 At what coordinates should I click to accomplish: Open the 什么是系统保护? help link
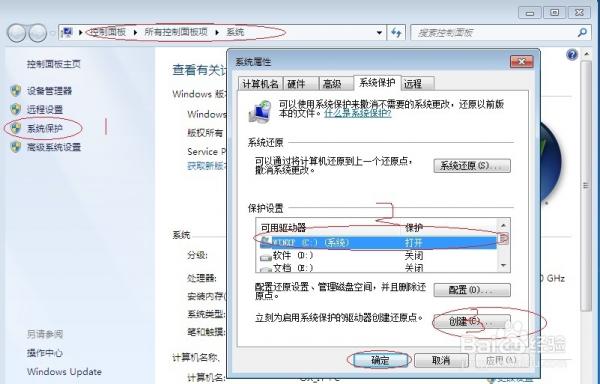click(358, 114)
